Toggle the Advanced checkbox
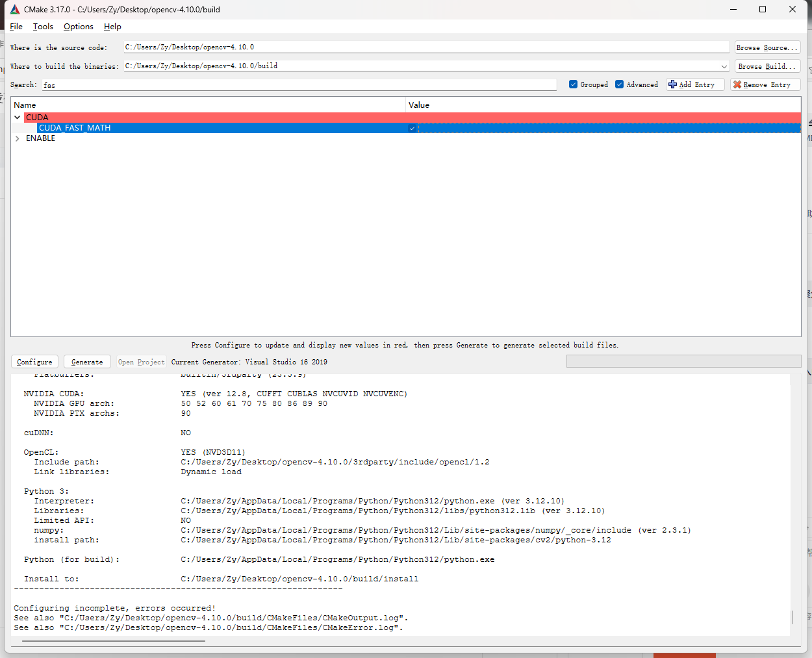The height and width of the screenshot is (658, 812). pos(619,84)
